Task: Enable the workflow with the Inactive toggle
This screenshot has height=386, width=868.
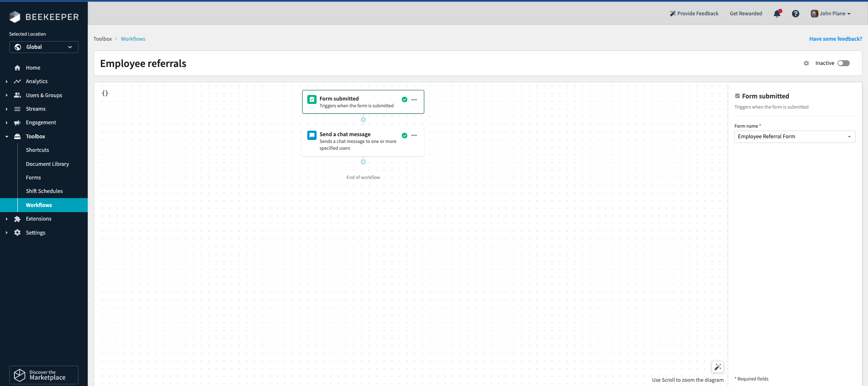Action: [x=843, y=63]
